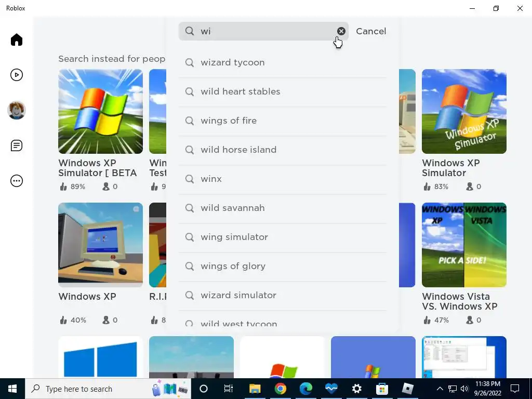Show hidden system tray icons

point(440,389)
